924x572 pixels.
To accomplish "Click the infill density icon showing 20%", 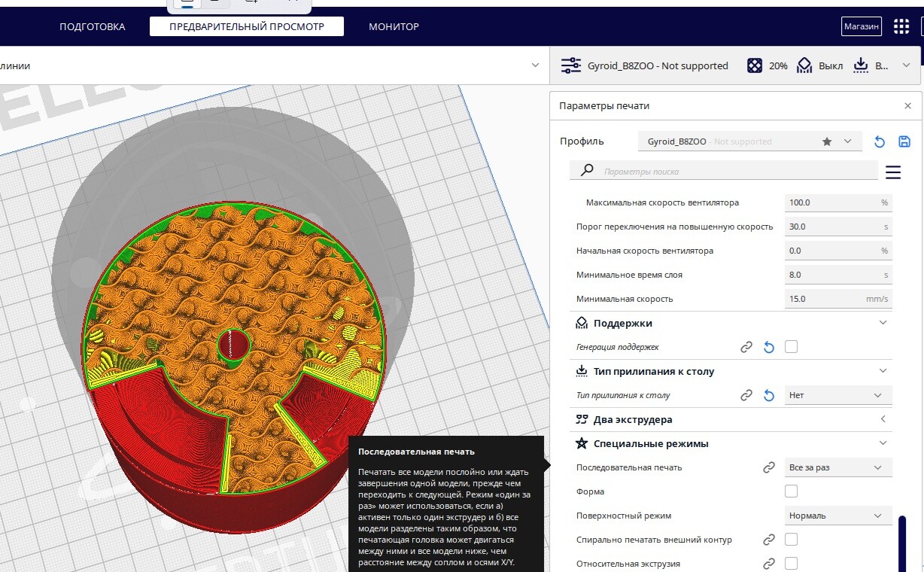I will point(754,65).
